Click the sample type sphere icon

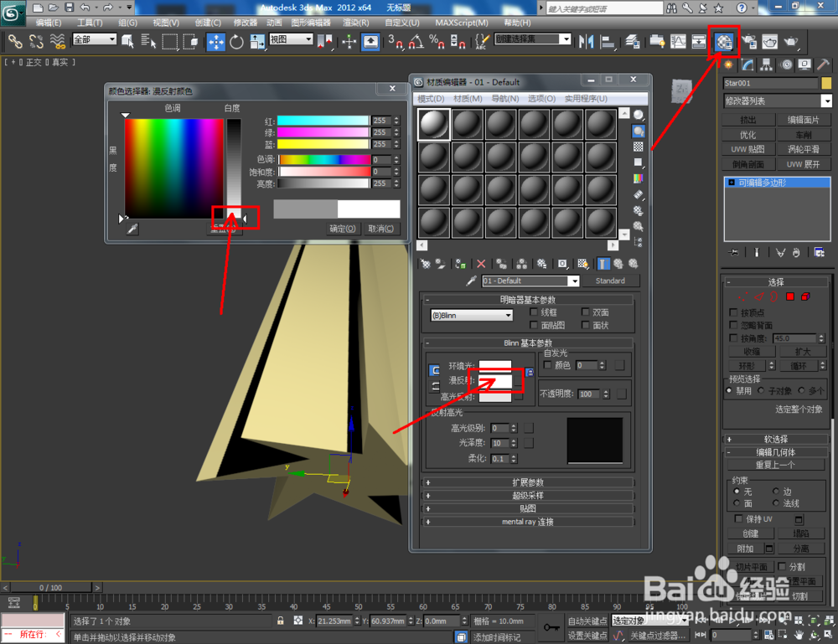coord(638,115)
